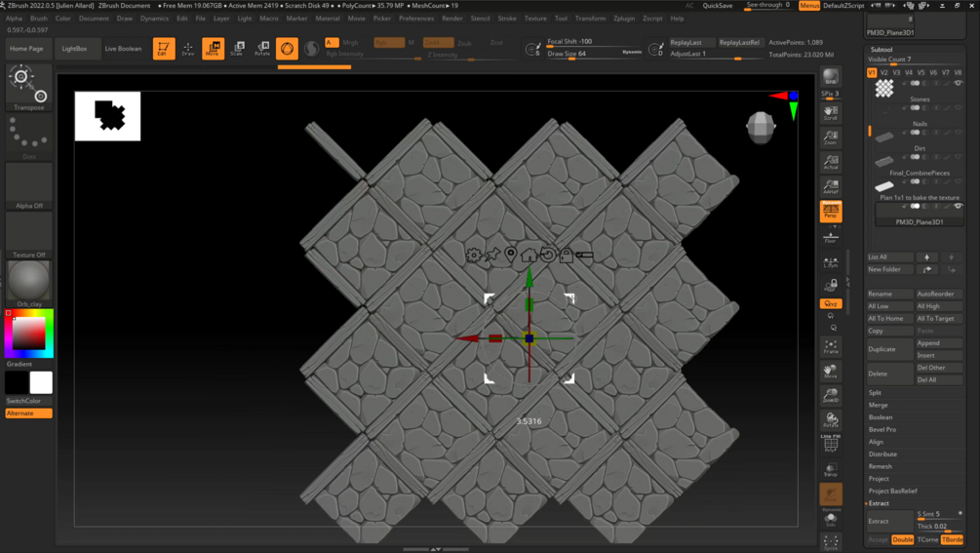Screen dimensions: 980x553
Task: Open the Texture Off selector
Action: point(28,235)
